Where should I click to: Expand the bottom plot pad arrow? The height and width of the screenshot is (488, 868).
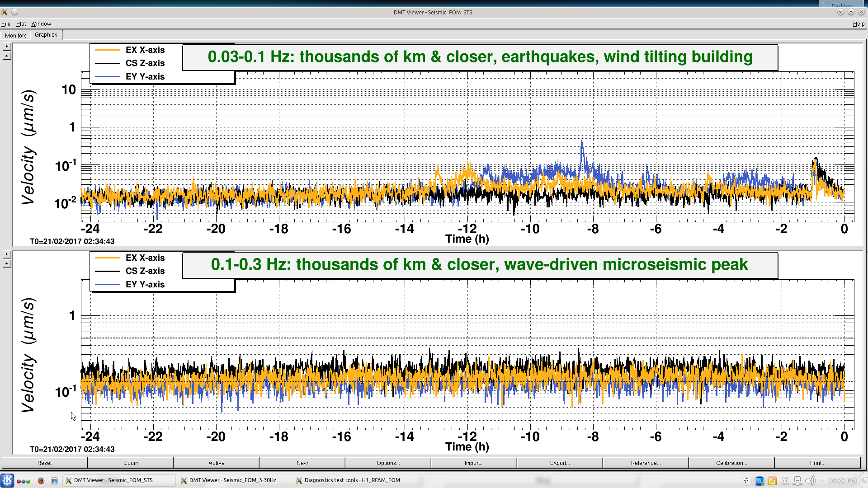7,254
